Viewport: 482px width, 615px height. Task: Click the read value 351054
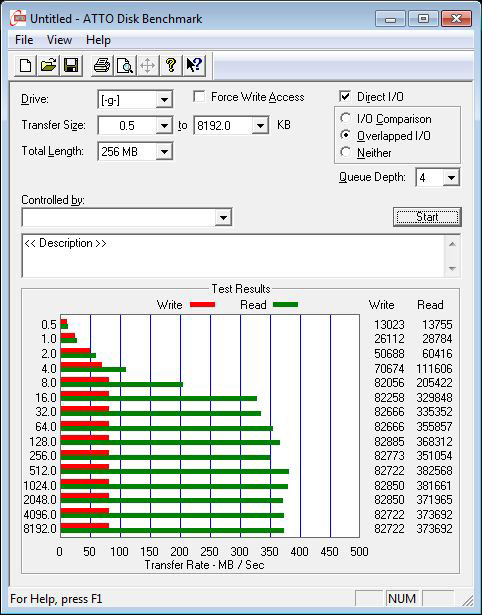click(434, 456)
